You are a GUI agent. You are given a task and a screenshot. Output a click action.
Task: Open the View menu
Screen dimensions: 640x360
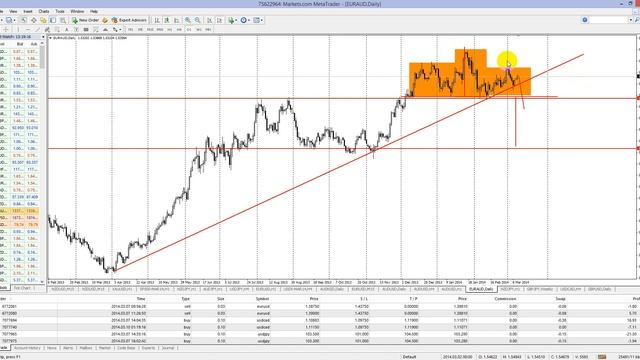pyautogui.click(x=13, y=11)
